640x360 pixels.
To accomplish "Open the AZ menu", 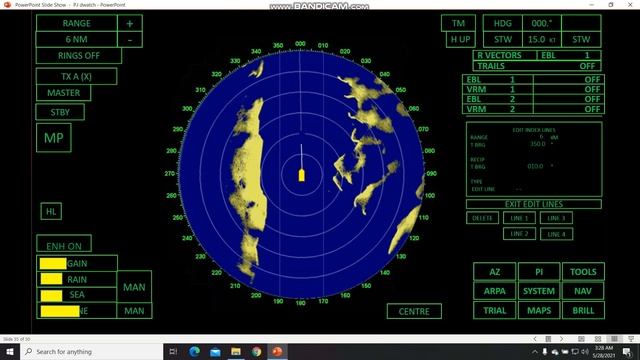I will 494,272.
